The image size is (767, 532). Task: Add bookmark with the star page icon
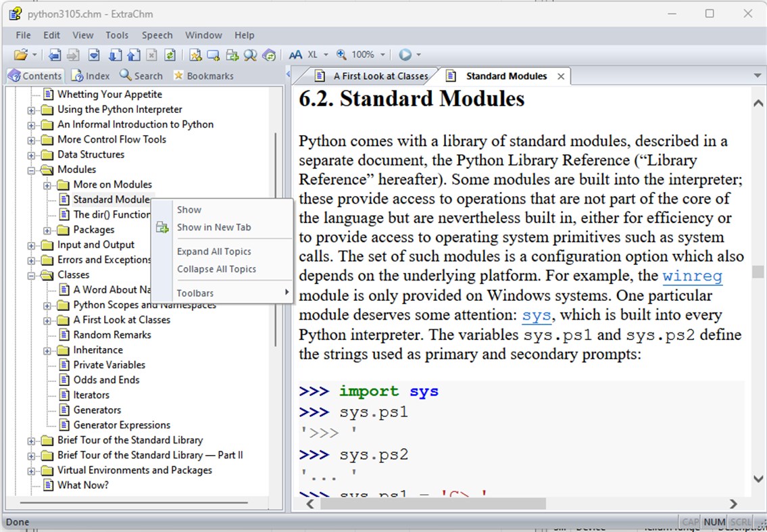pos(195,55)
